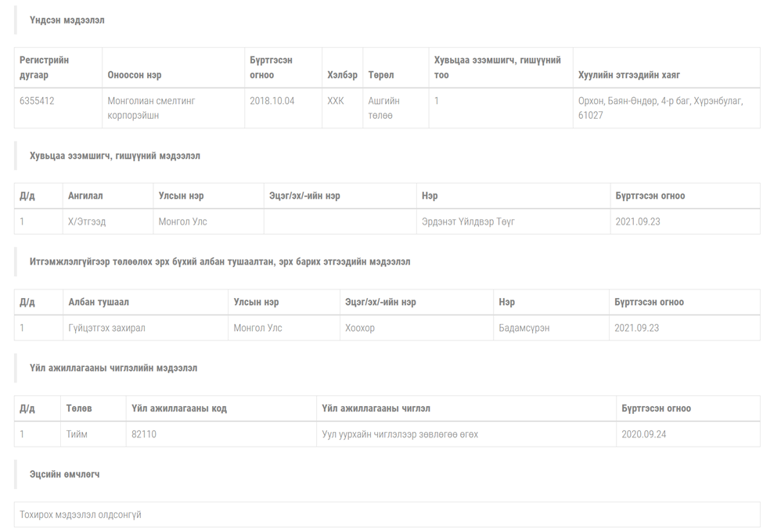Select company name Монголиан смелтинг корпорэйшн
Image resolution: width=763 pixels, height=532 pixels.
click(x=151, y=108)
